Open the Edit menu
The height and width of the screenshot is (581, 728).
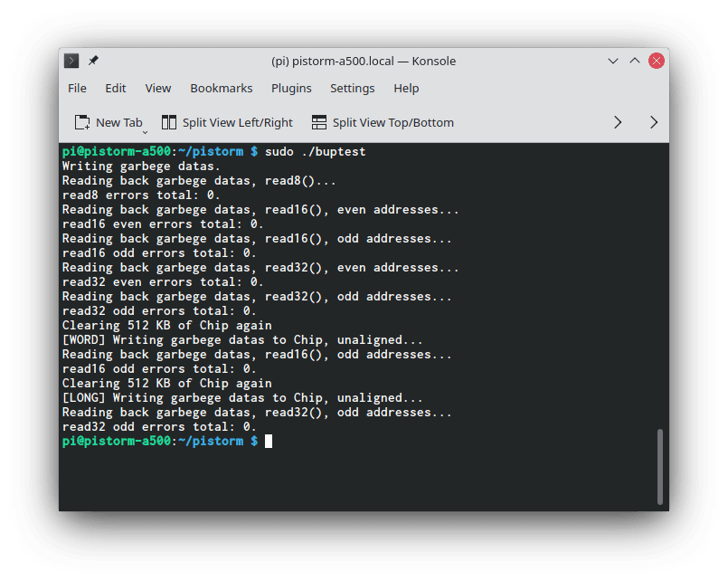[116, 88]
